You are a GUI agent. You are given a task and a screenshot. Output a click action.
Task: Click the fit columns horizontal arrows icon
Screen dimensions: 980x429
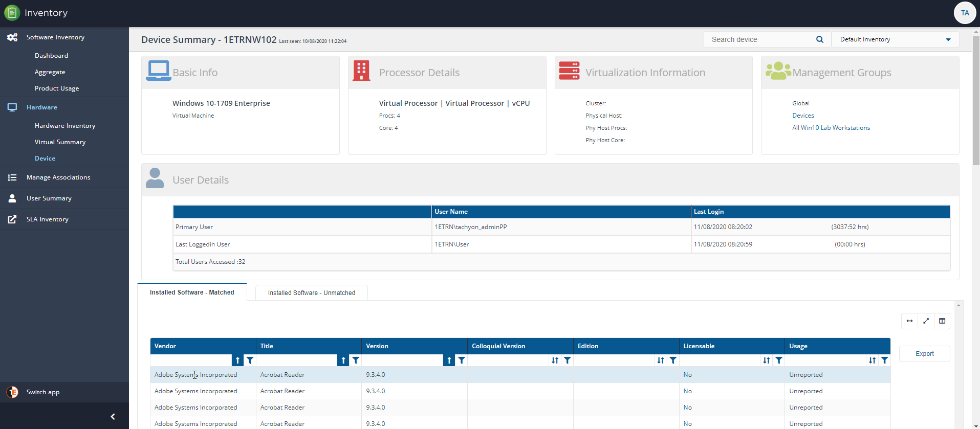[909, 321]
